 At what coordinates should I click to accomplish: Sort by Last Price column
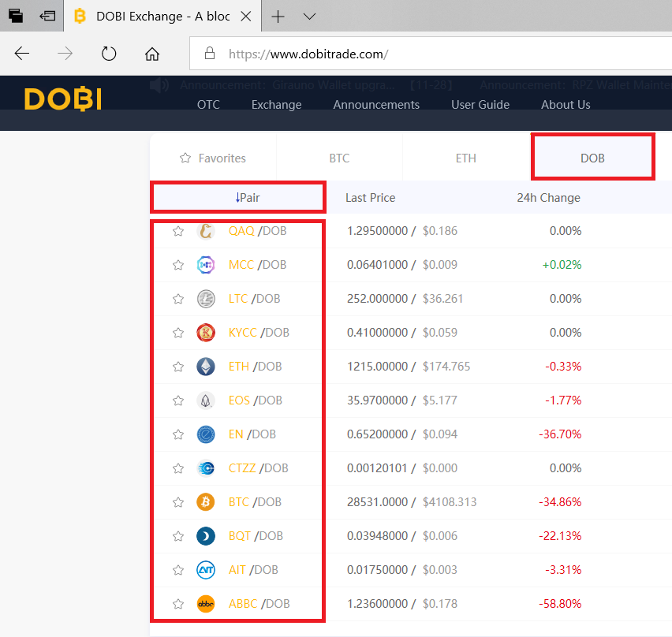tap(370, 197)
